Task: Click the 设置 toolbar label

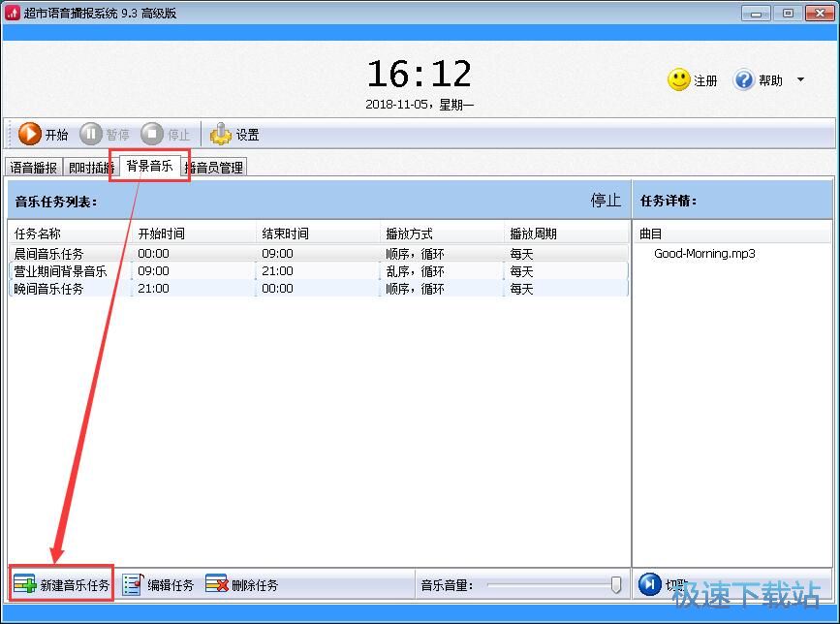Action: [247, 135]
